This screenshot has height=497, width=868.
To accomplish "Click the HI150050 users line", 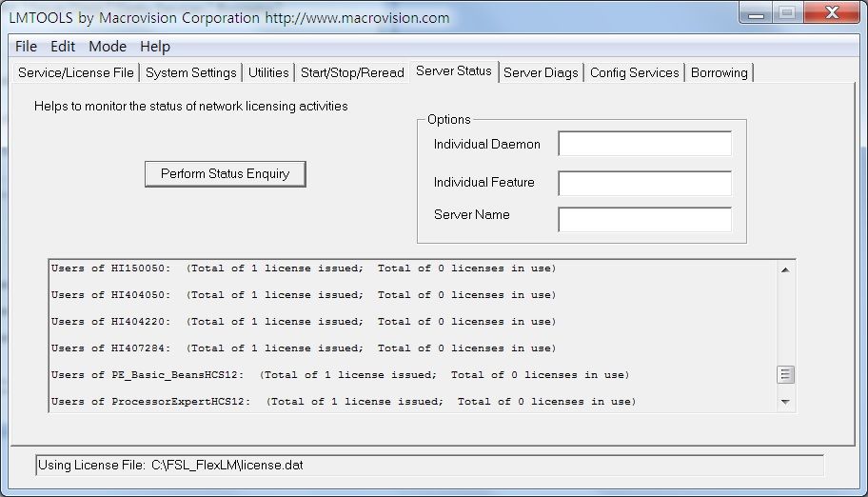I will pos(304,268).
